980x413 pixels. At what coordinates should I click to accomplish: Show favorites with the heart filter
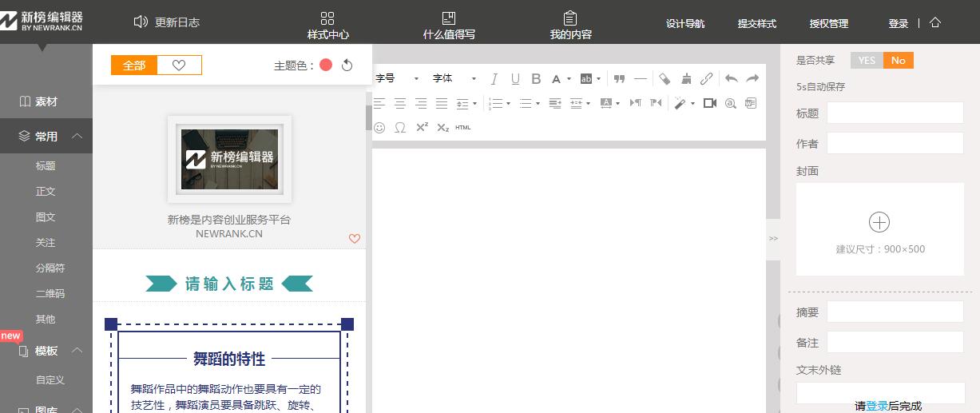(x=179, y=66)
